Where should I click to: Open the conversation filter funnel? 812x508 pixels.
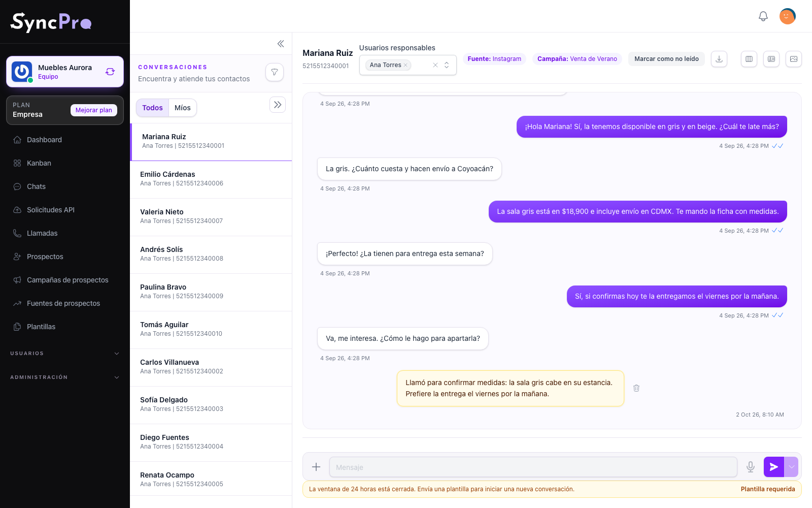275,72
